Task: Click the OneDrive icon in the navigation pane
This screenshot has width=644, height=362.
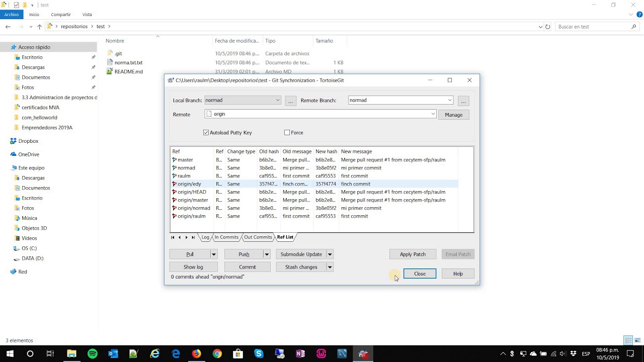Action: pyautogui.click(x=14, y=154)
